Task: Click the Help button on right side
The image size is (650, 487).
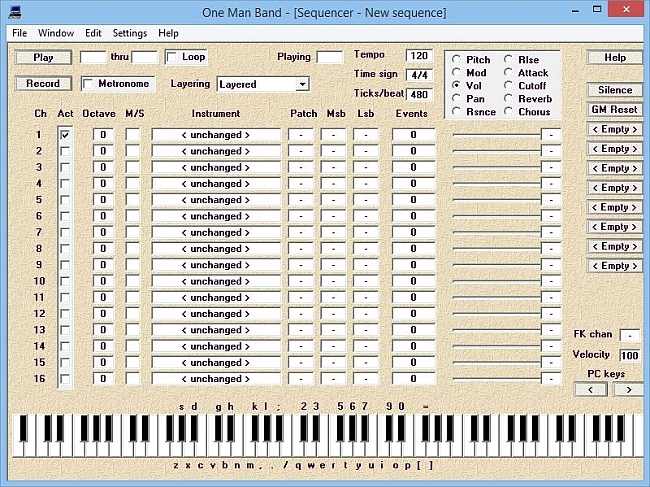Action: (615, 58)
